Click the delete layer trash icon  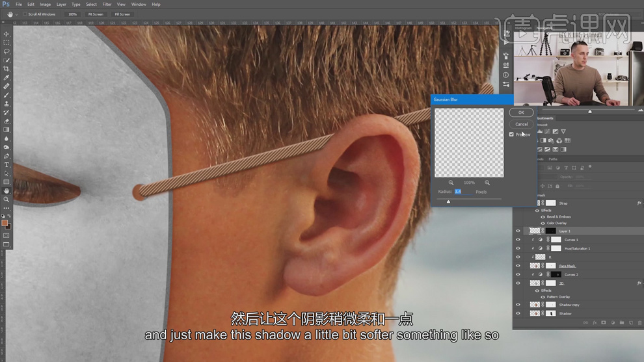pos(639,322)
